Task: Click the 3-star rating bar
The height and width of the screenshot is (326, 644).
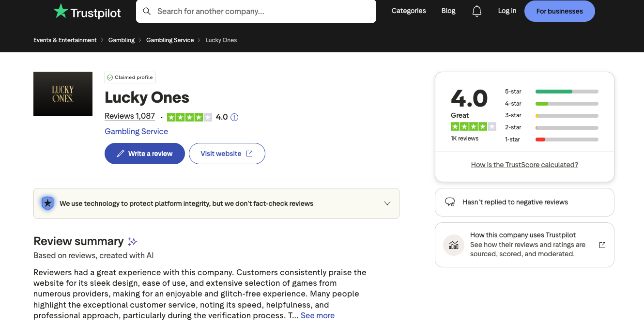Action: tap(567, 116)
